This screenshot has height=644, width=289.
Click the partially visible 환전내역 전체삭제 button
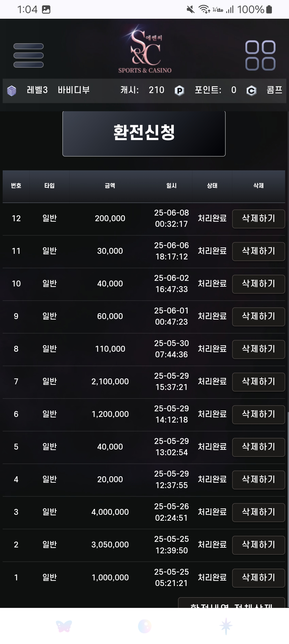tap(232, 603)
